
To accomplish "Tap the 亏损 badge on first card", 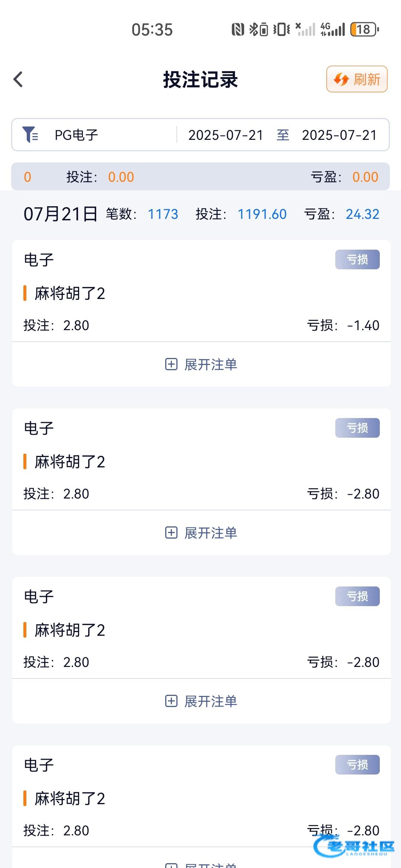I will pos(357,259).
